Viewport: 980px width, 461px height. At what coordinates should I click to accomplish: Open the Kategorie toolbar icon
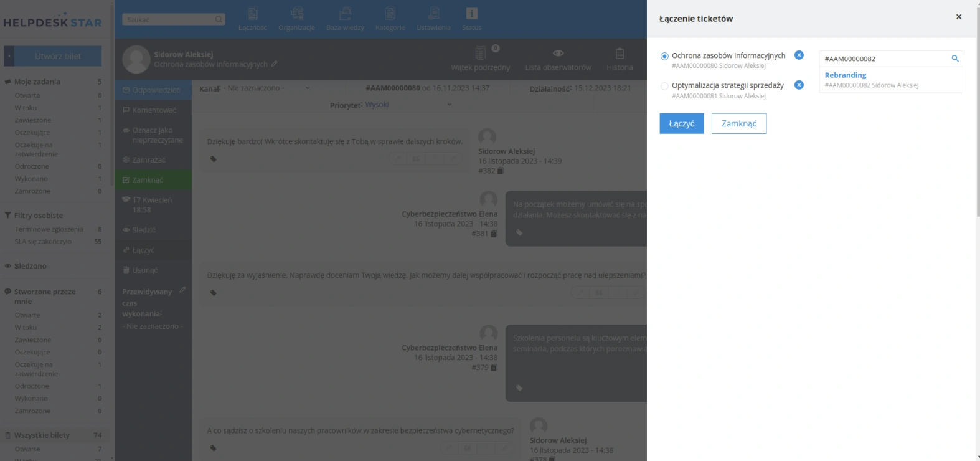tap(390, 19)
